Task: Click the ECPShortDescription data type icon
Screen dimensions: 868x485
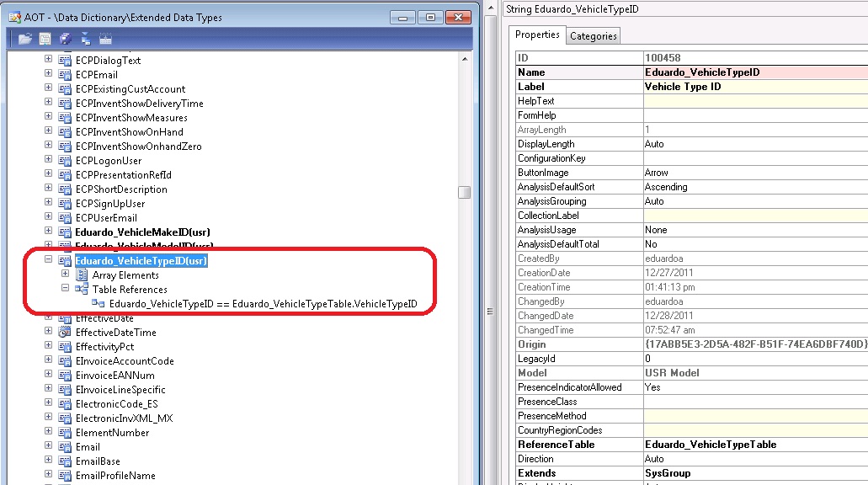Action: pyautogui.click(x=65, y=189)
